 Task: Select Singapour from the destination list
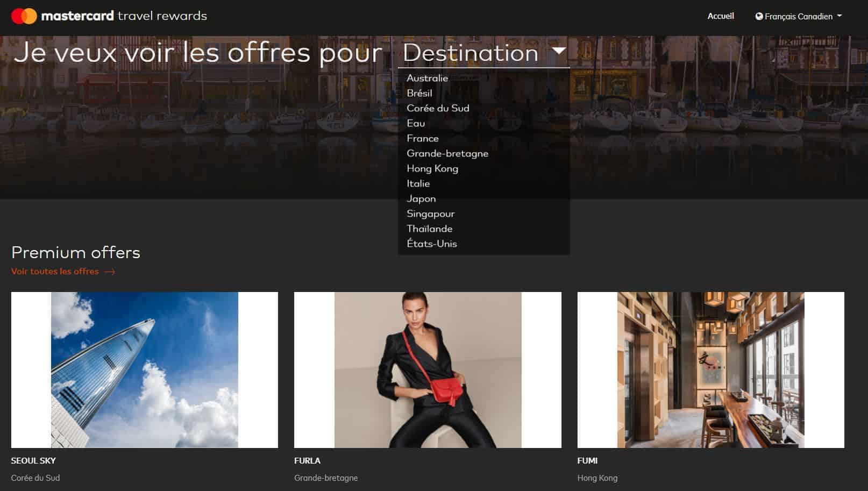(431, 214)
